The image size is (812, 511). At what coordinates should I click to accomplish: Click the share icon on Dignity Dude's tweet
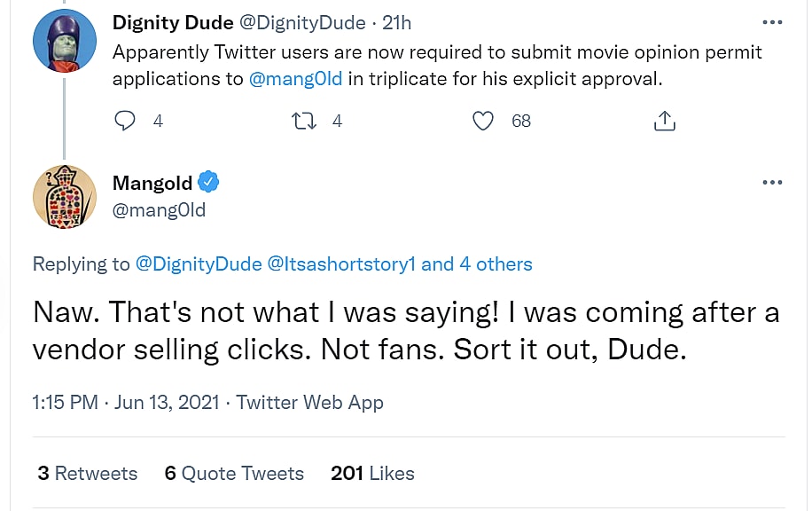[x=664, y=121]
